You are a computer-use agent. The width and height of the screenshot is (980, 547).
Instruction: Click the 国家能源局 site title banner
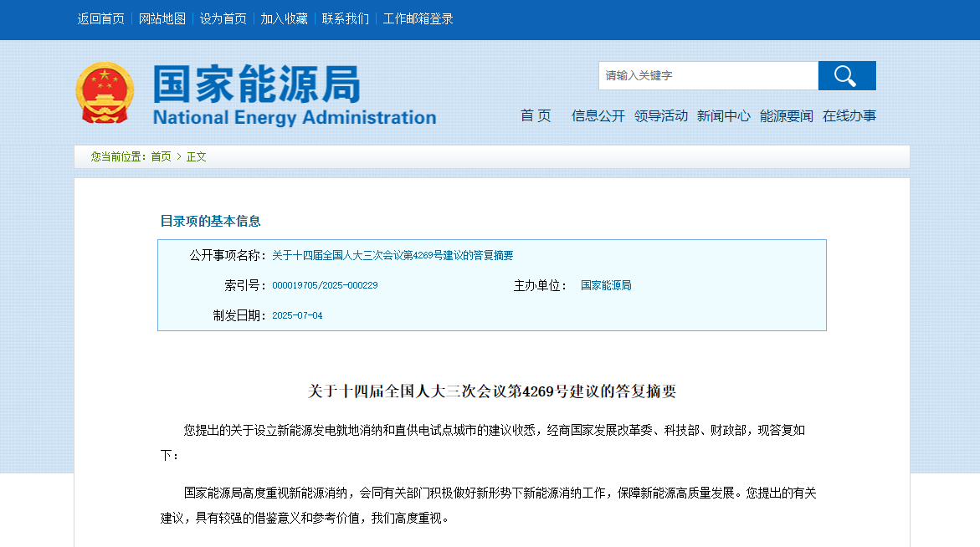[x=293, y=95]
